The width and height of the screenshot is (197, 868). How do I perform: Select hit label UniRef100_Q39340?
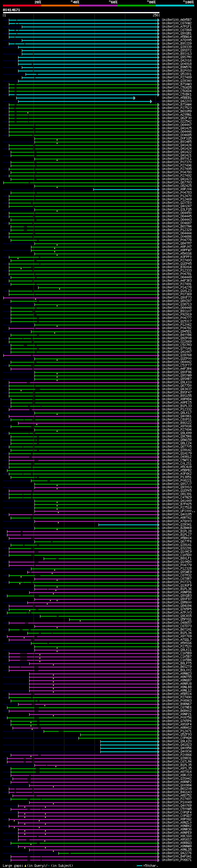pyautogui.click(x=177, y=81)
